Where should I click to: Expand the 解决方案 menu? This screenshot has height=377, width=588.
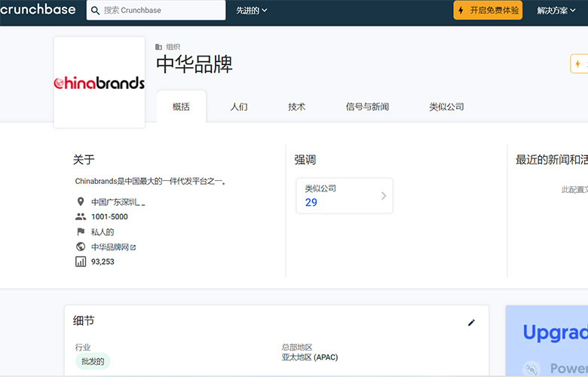(x=556, y=11)
